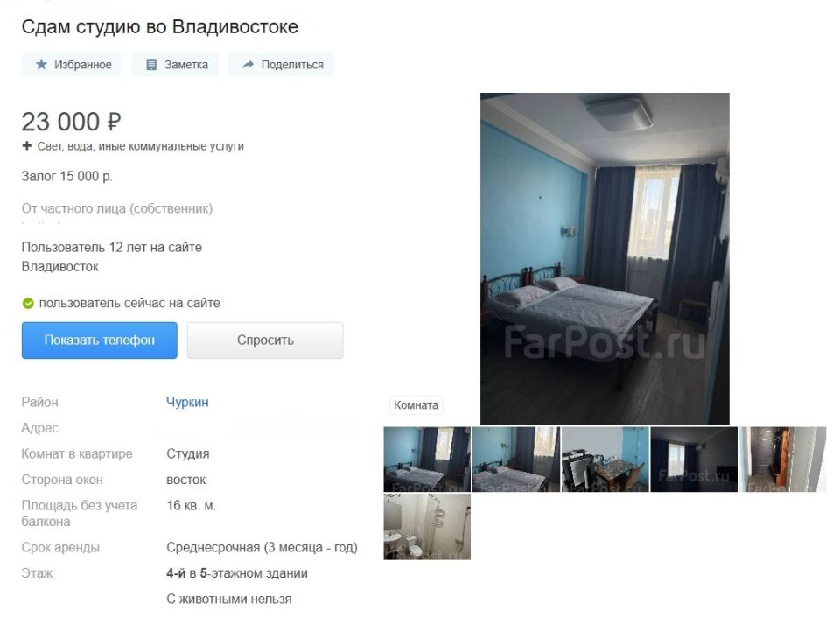
Task: Click the Комната photo label
Action: [416, 405]
